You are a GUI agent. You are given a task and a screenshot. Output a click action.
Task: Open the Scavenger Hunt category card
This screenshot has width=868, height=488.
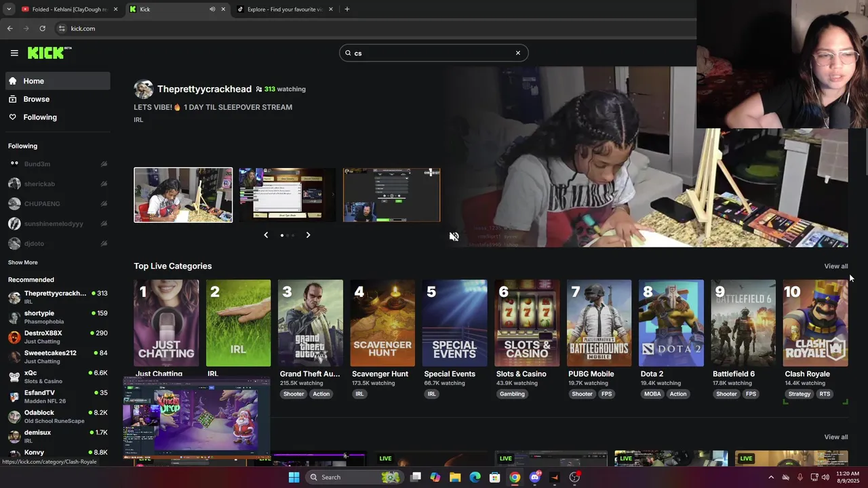(382, 323)
